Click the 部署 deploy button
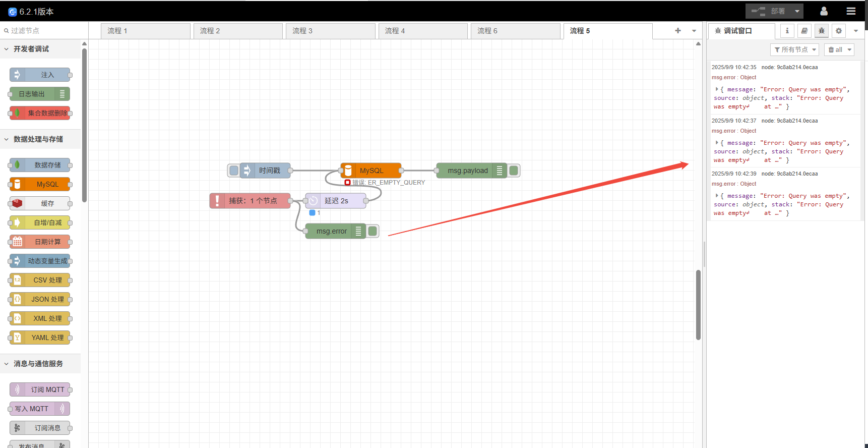 coord(768,11)
